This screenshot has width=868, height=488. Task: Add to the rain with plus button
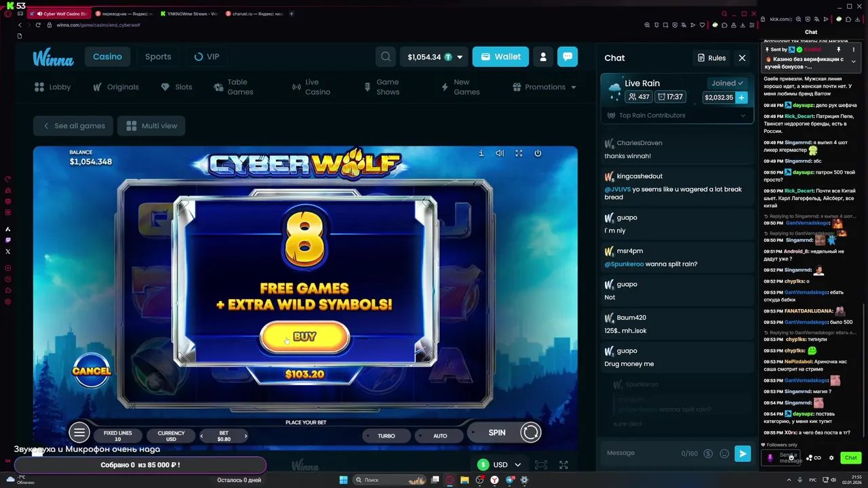[x=741, y=98]
